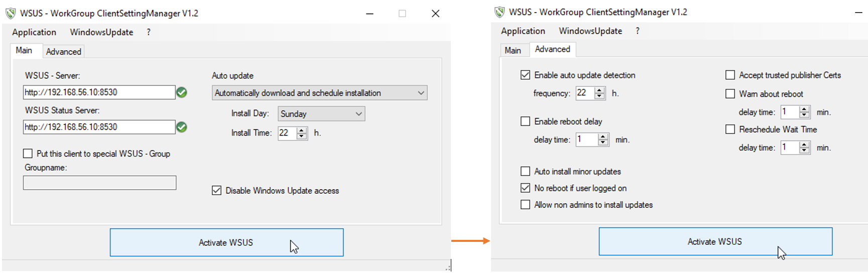Image resolution: width=868 pixels, height=275 pixels.
Task: Open the Install Day dropdown showing Sunday
Action: coord(321,114)
